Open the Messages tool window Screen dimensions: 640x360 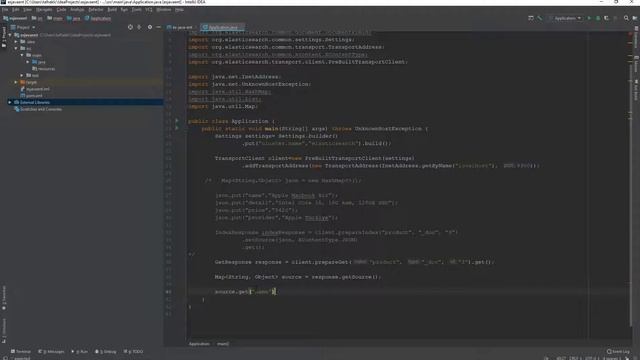click(51, 351)
